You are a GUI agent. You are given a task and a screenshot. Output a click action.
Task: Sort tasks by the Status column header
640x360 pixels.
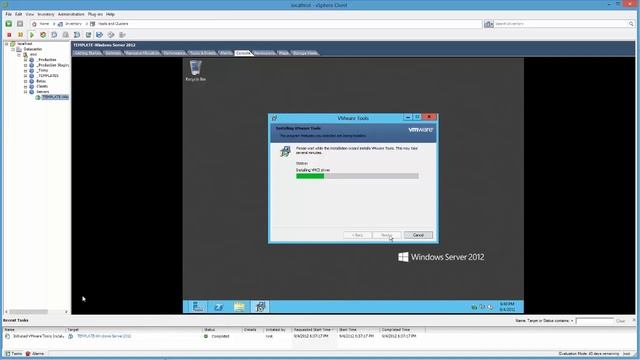pyautogui.click(x=222, y=329)
